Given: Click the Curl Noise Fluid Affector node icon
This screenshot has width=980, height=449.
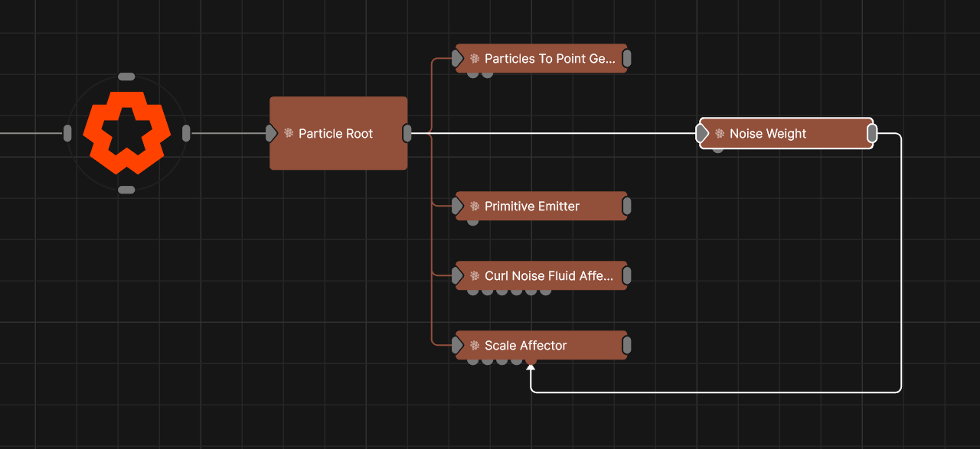Looking at the screenshot, I should point(475,276).
